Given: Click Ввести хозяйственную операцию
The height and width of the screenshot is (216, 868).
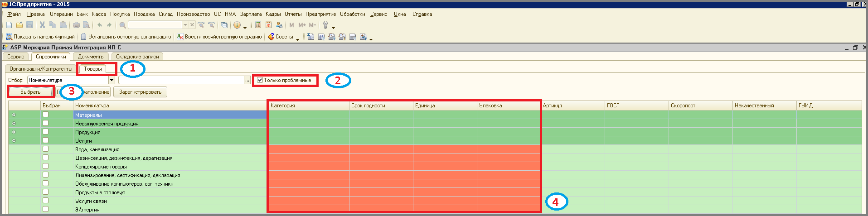Looking at the screenshot, I should (x=219, y=37).
